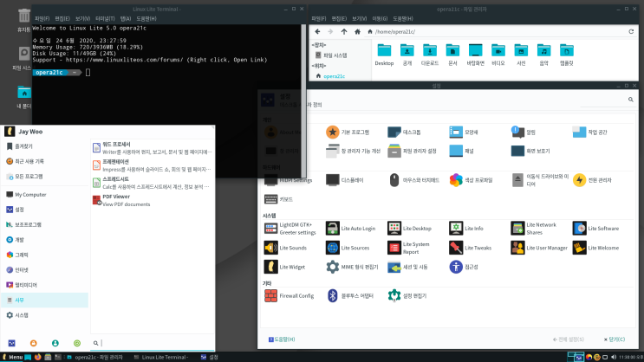This screenshot has width=644, height=362.
Task: Launch Lite Tweaks
Action: (x=471, y=248)
